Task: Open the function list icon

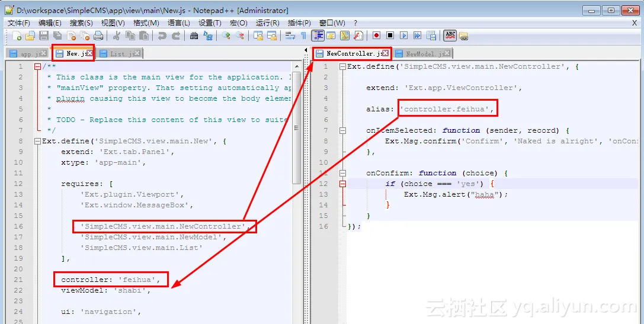Action: (x=358, y=36)
